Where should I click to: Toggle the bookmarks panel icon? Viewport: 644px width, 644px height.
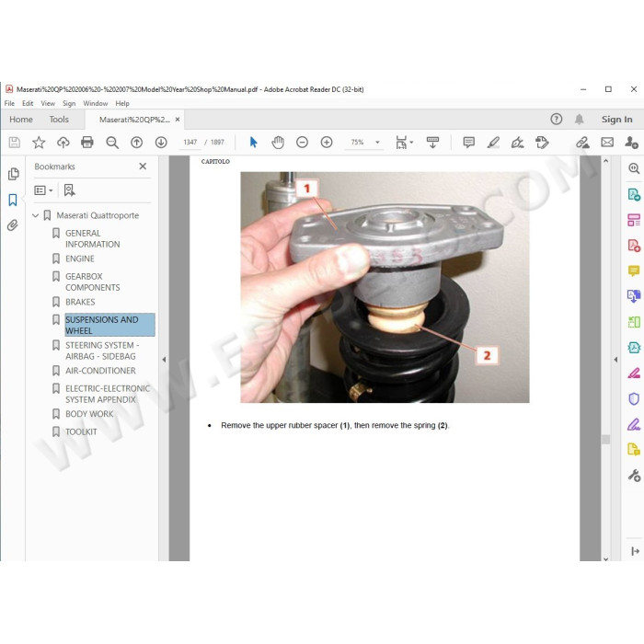coord(13,200)
